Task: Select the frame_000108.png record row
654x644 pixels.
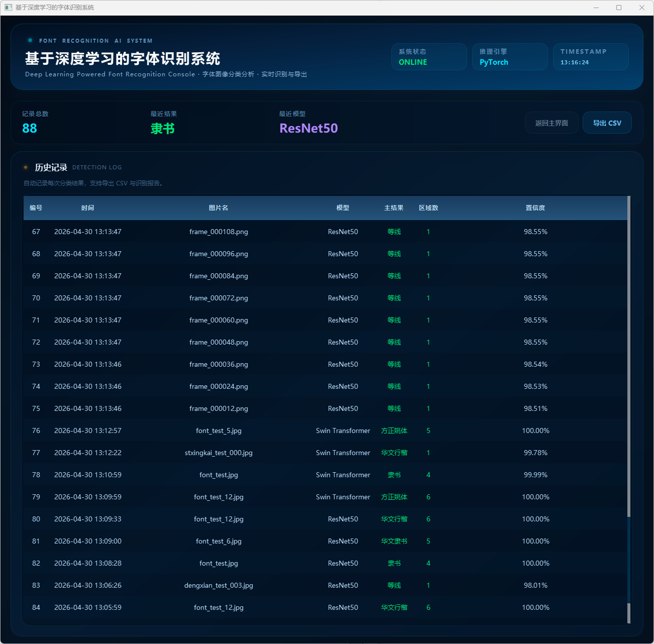Action: pos(219,232)
